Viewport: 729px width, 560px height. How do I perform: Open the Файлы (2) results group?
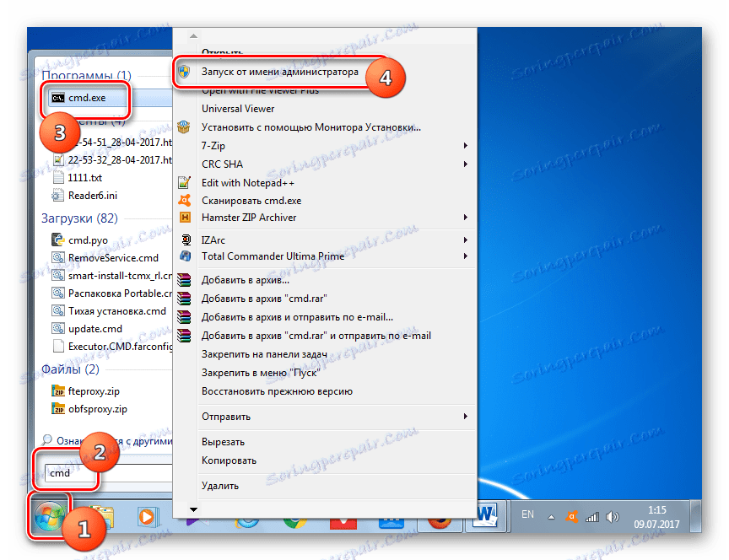[x=70, y=369]
